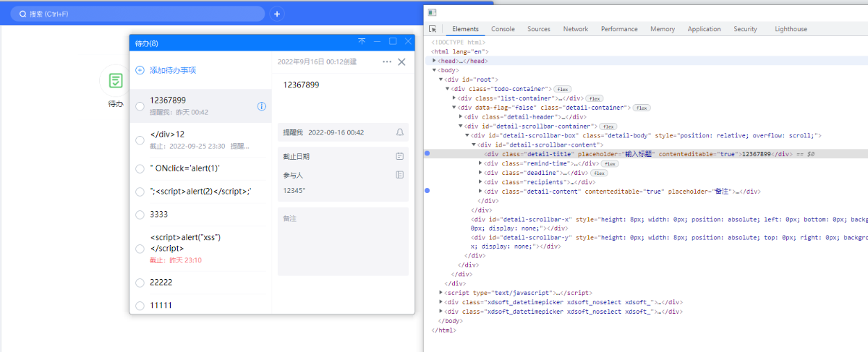Expand the list-container div
The image size is (868, 352).
click(x=454, y=98)
